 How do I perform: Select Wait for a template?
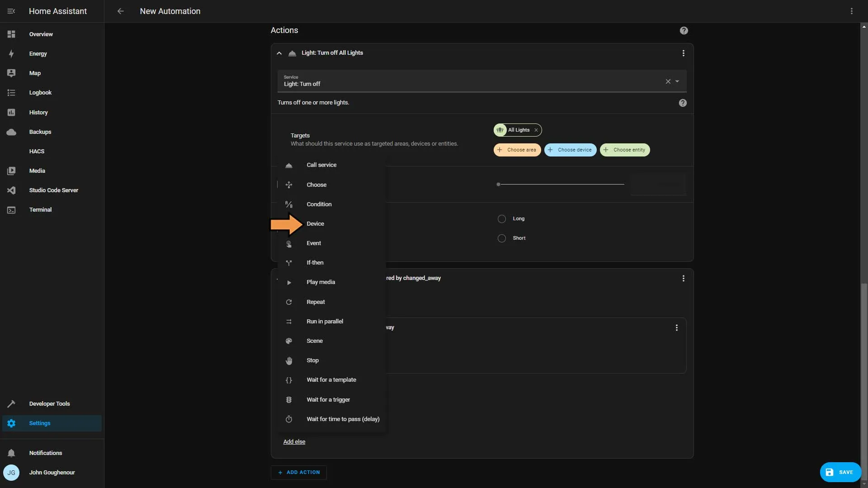(x=332, y=379)
